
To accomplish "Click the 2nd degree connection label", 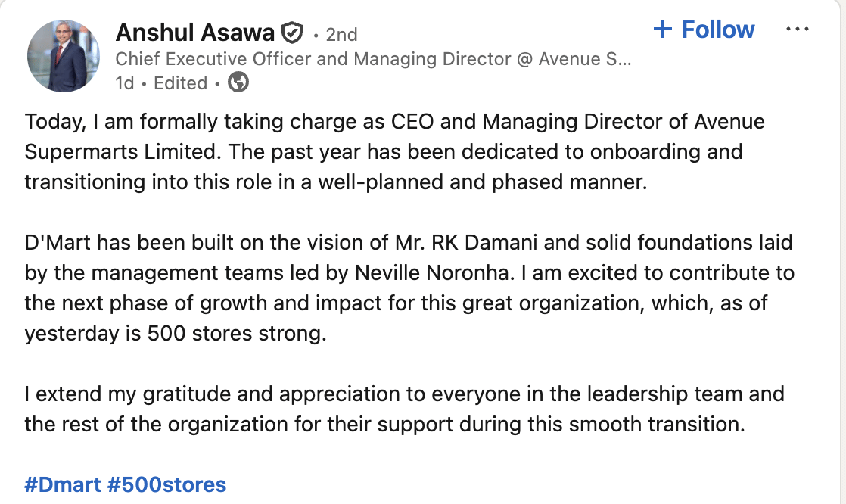I will tap(341, 34).
